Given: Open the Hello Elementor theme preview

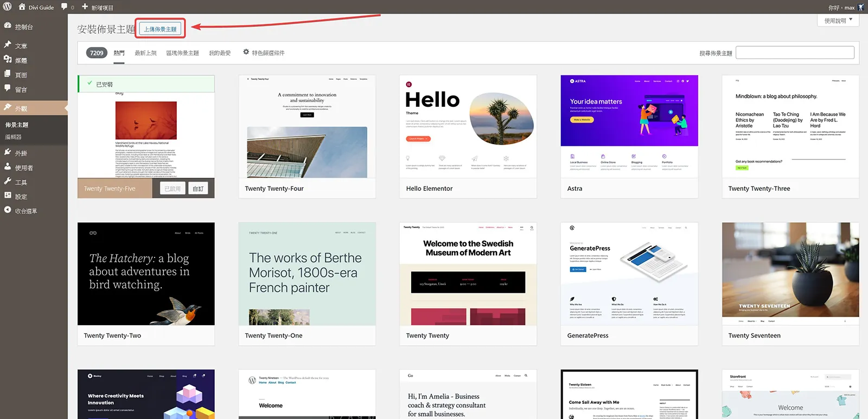Looking at the screenshot, I should click(x=468, y=126).
